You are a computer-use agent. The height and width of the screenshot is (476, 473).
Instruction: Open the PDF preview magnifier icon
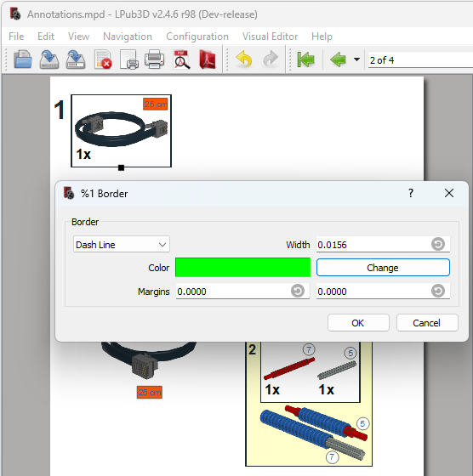pyautogui.click(x=181, y=59)
